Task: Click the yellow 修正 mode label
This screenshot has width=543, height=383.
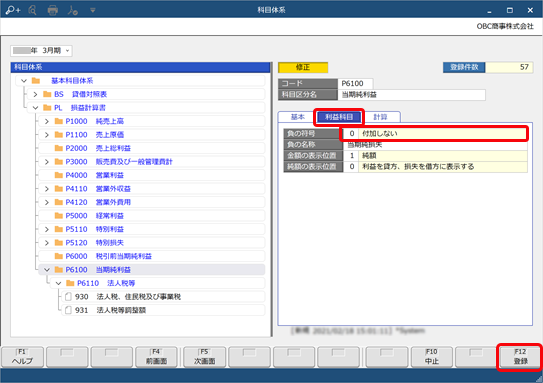Action: 303,68
